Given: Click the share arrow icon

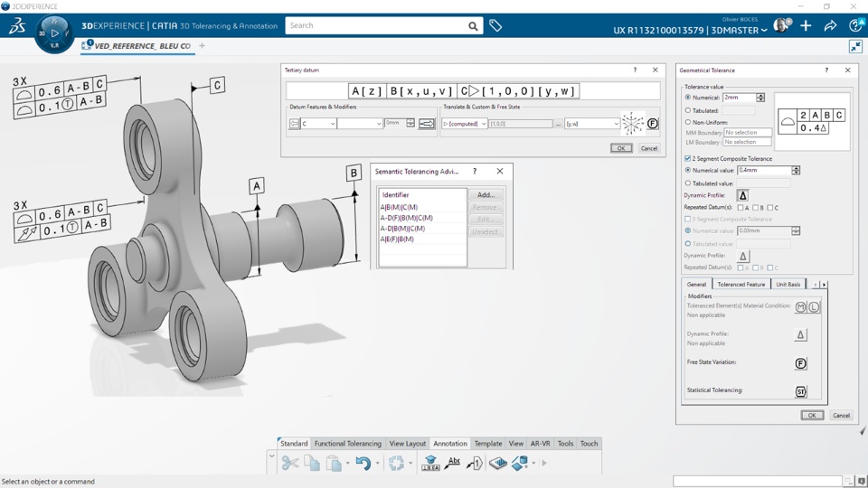Looking at the screenshot, I should pos(830,26).
